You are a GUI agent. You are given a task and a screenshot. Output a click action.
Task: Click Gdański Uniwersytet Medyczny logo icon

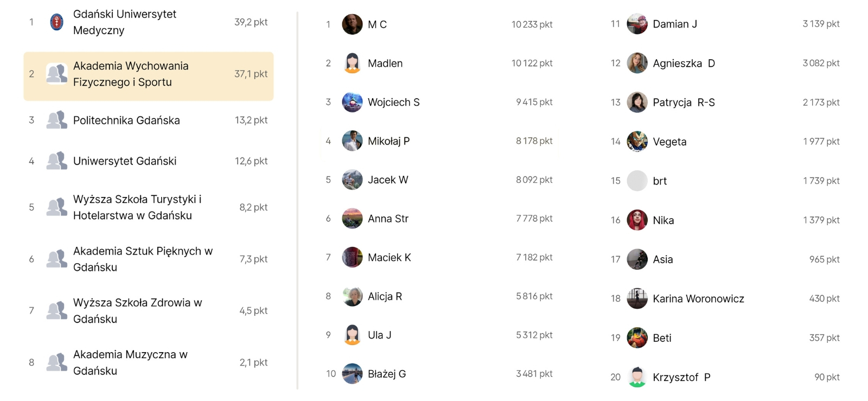point(56,22)
